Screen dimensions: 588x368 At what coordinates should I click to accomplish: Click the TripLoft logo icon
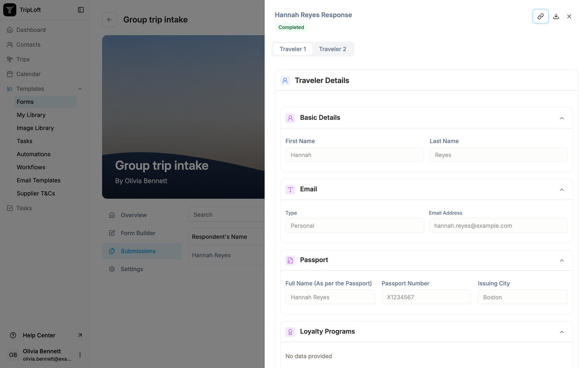[x=10, y=10]
